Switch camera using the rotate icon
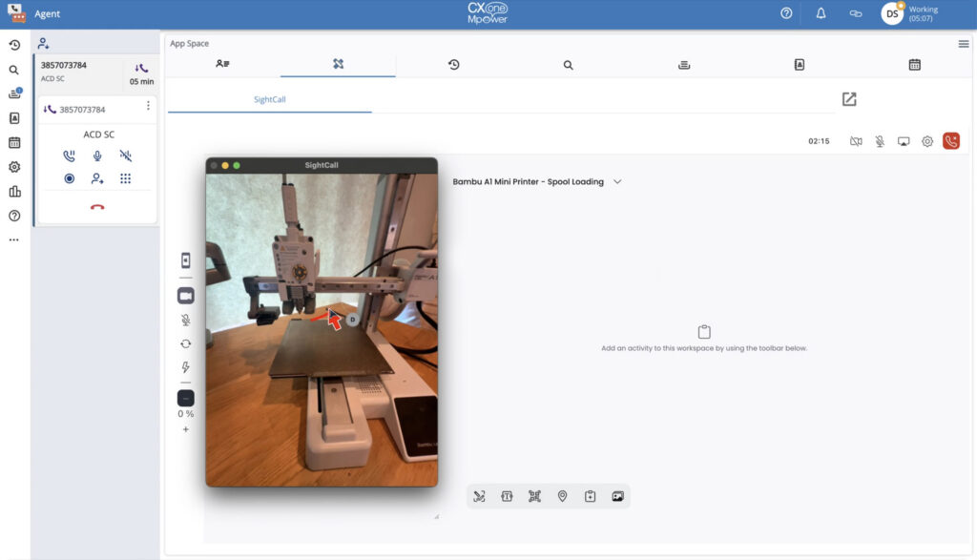 coord(186,343)
